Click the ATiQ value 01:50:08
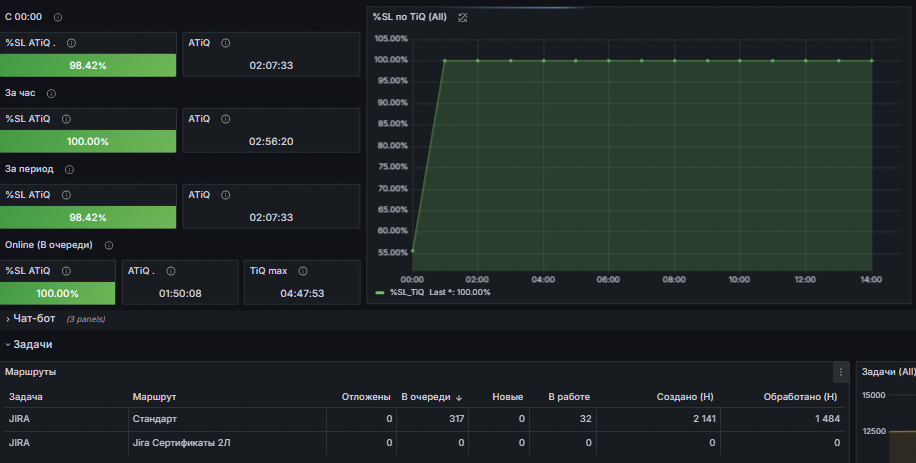This screenshot has height=463, width=916. tap(180, 293)
